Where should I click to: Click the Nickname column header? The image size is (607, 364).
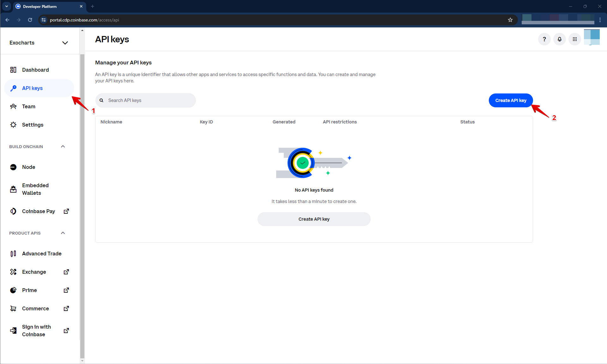click(x=111, y=122)
